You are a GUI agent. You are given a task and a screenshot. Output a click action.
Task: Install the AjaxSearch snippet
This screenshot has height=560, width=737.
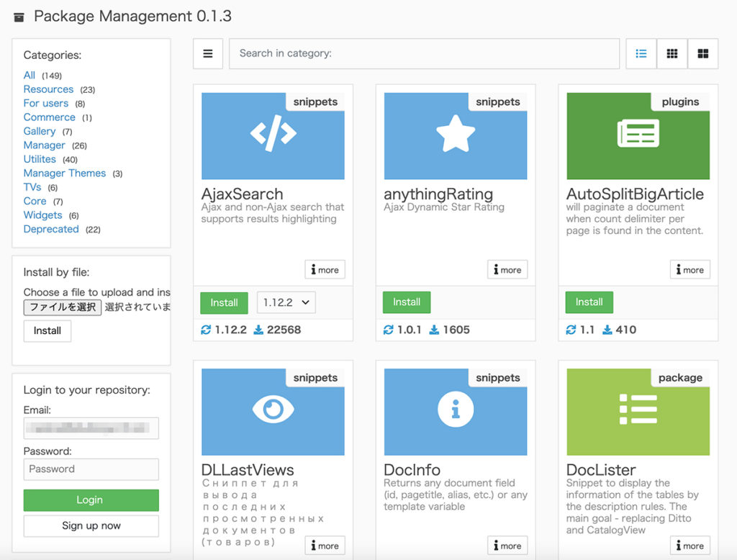click(x=224, y=303)
